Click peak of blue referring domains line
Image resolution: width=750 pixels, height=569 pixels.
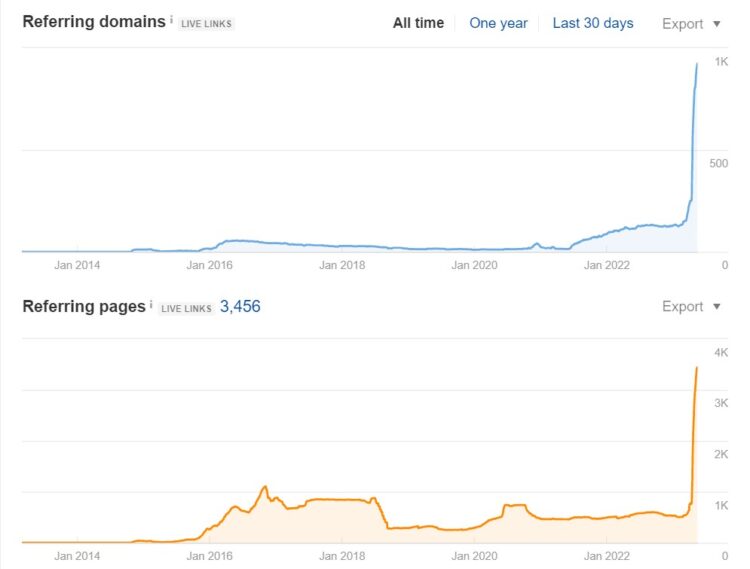697,64
